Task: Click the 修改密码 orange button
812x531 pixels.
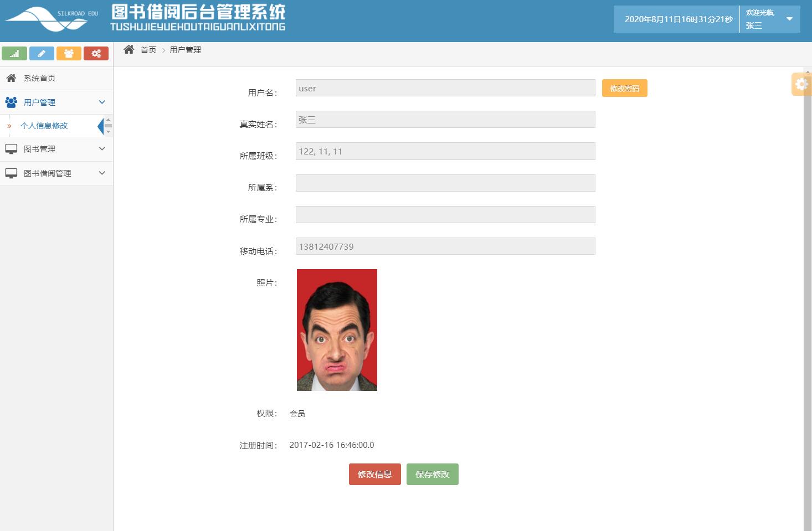Action: (x=624, y=87)
